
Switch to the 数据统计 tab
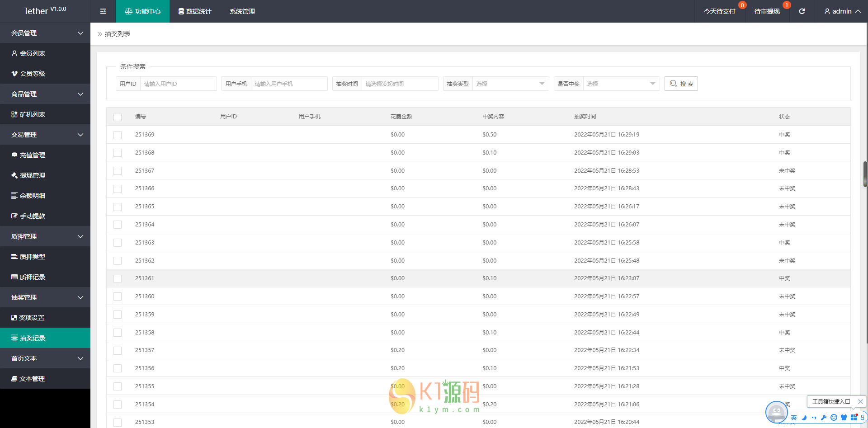click(195, 11)
